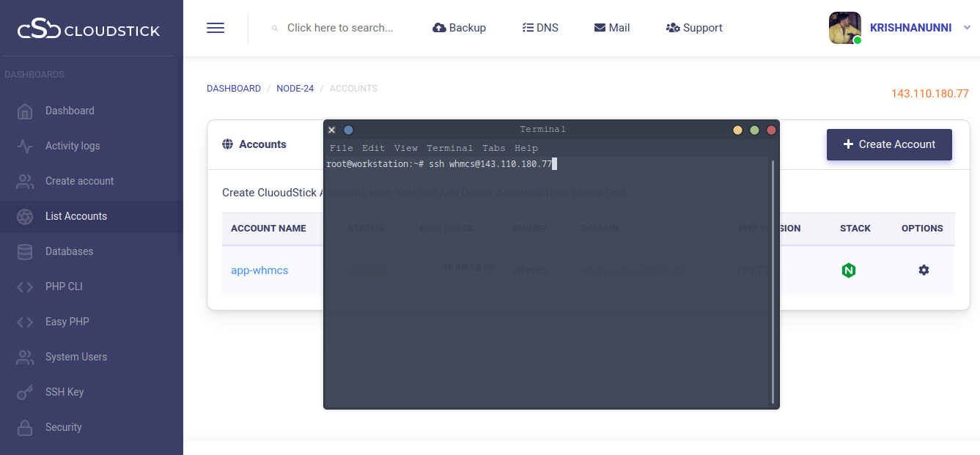Open the Tabs menu in Terminal

[x=493, y=148]
